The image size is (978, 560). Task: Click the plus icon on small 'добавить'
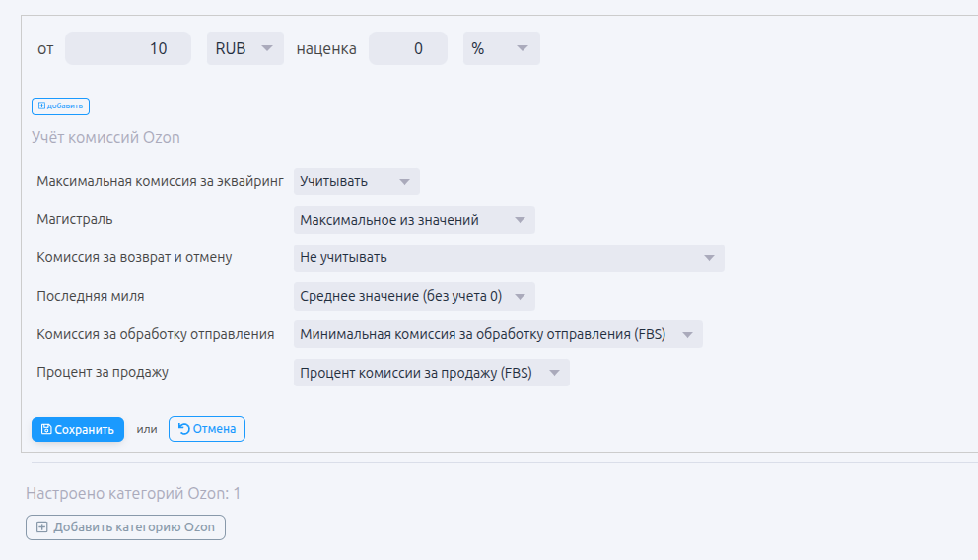click(x=41, y=105)
